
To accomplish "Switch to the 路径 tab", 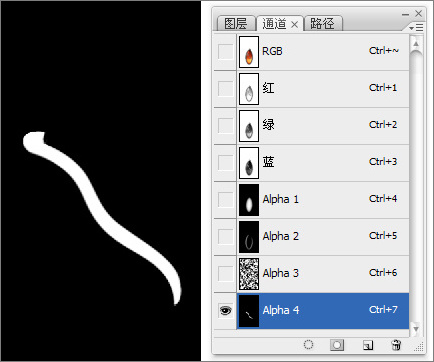I will (x=323, y=24).
